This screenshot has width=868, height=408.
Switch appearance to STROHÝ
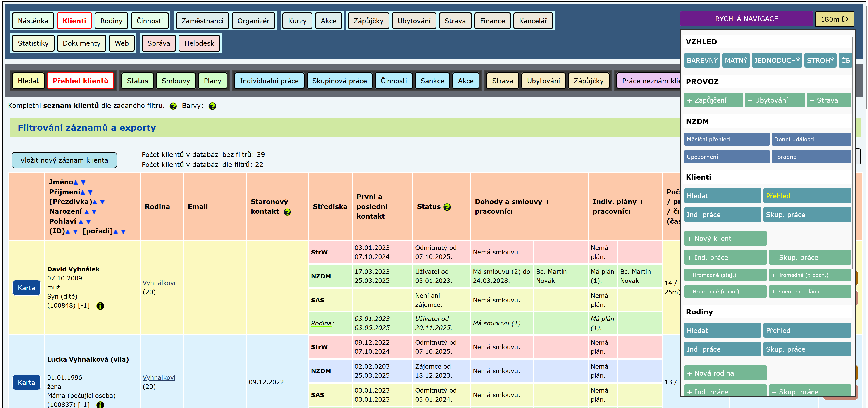coord(820,61)
